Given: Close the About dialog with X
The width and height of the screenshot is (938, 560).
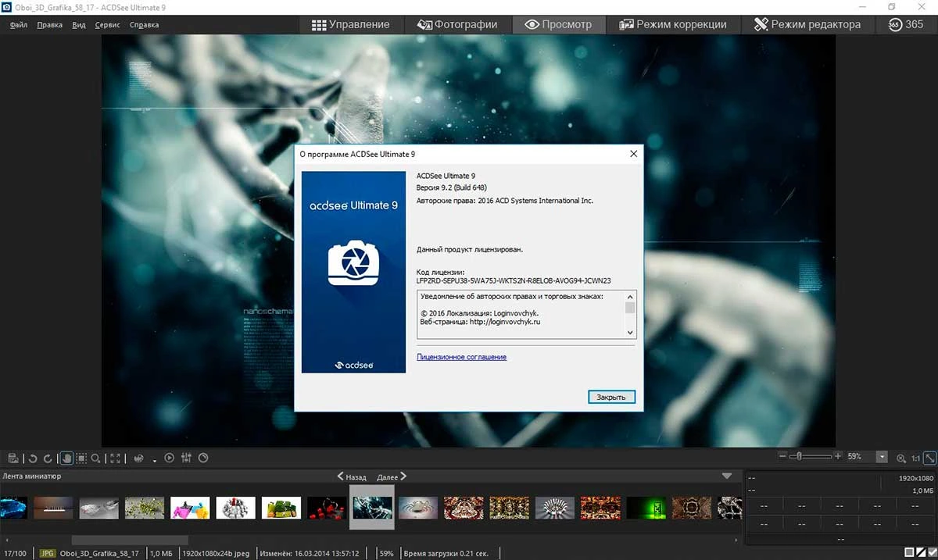Looking at the screenshot, I should coord(634,154).
